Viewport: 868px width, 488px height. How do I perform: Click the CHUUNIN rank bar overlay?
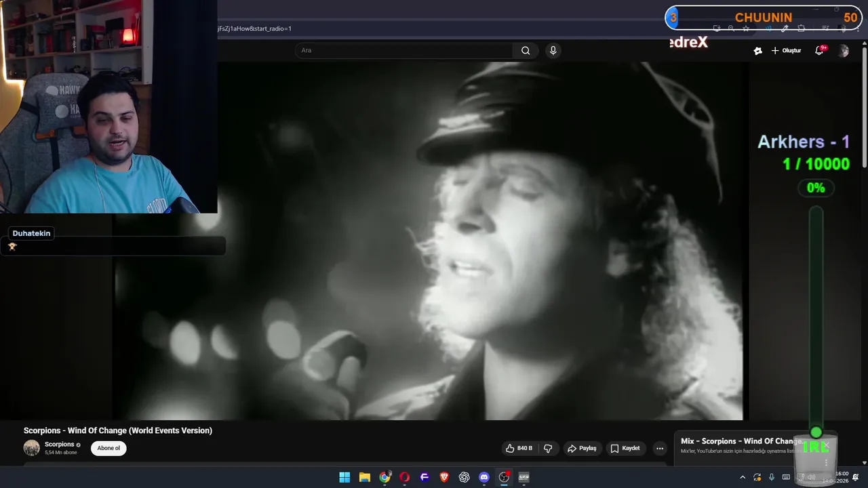763,18
